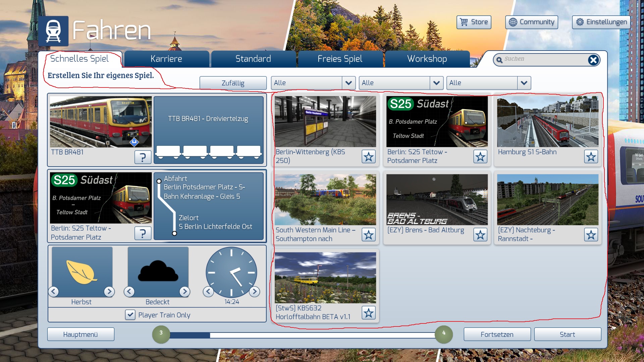
Task: Click previous weather arrow beside Bedeckt
Action: [129, 292]
